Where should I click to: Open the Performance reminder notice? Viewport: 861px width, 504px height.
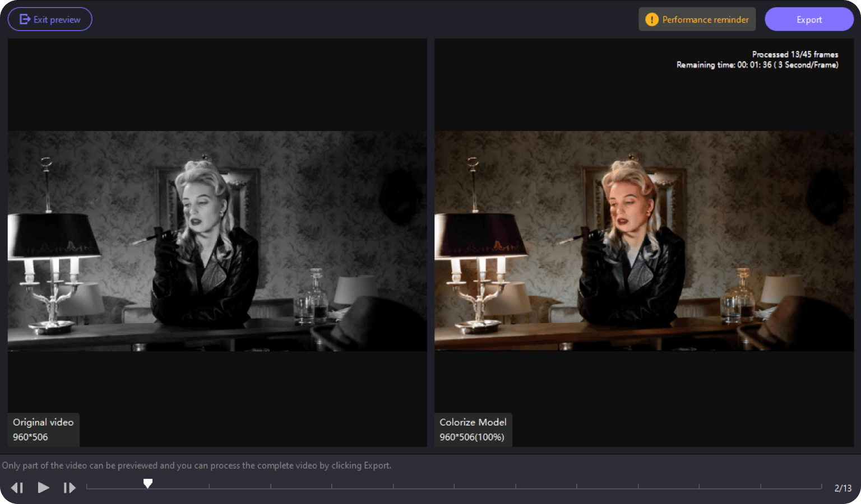pos(697,20)
